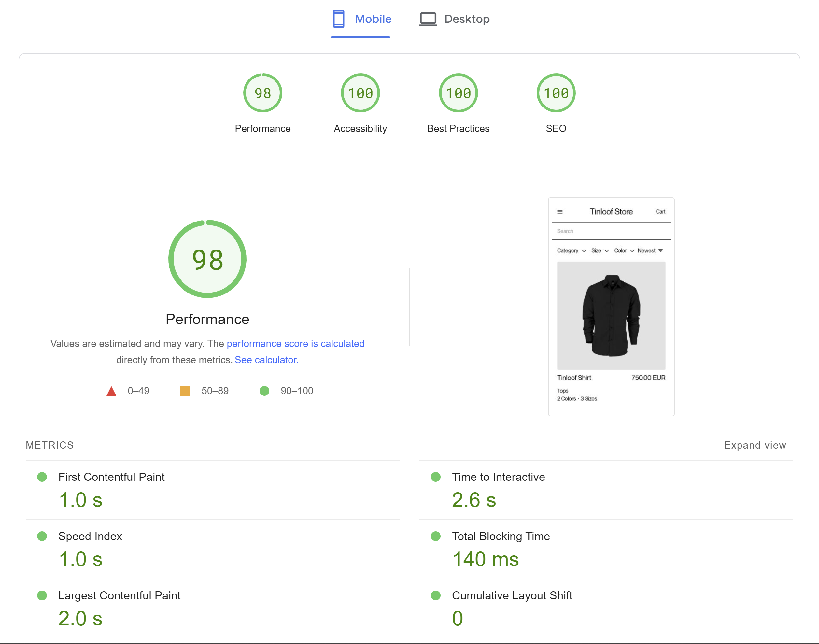Click the Tinloof Store page screenshot thumbnail
Image resolution: width=819 pixels, height=644 pixels.
click(x=611, y=307)
